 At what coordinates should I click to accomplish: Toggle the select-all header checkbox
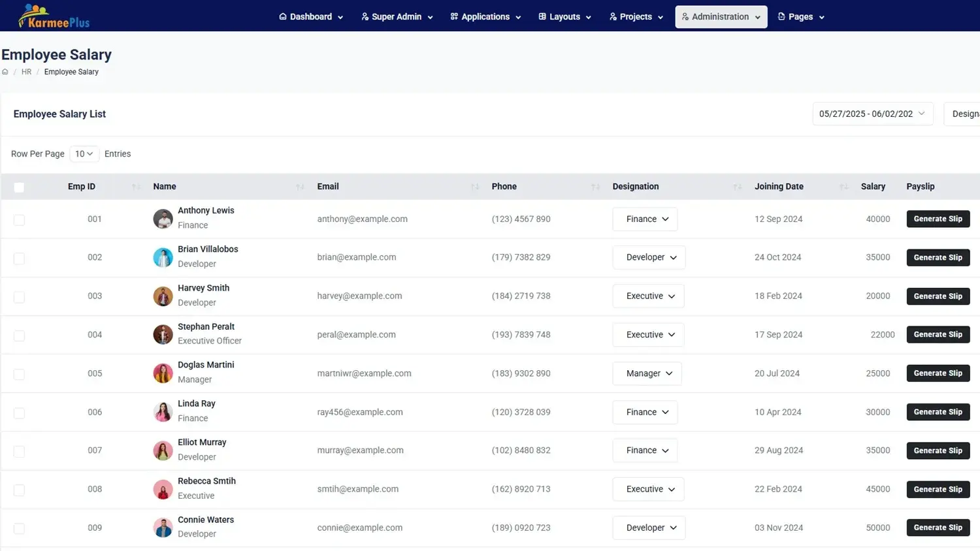(x=19, y=187)
